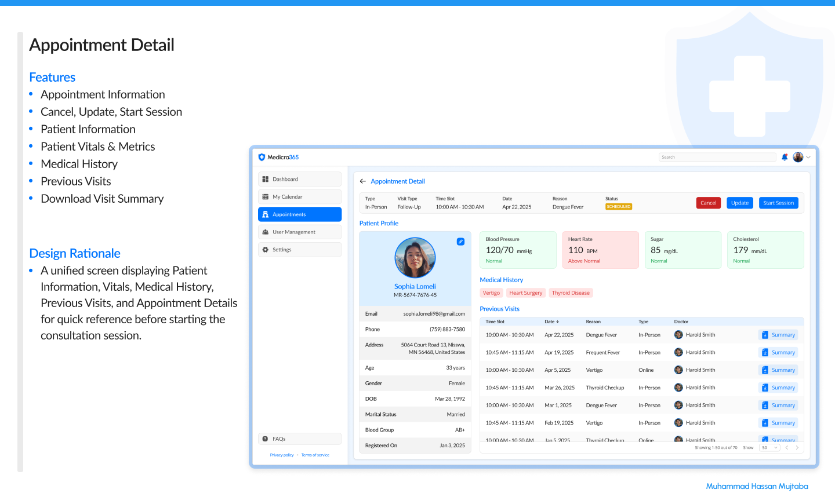
Task: Click the Medicra365 shield logo
Action: (263, 157)
